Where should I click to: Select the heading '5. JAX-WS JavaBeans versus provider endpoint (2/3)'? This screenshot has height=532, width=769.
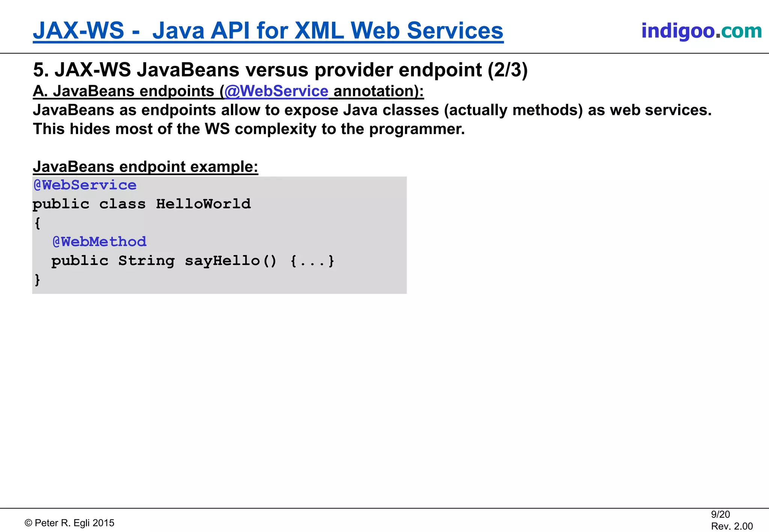280,70
